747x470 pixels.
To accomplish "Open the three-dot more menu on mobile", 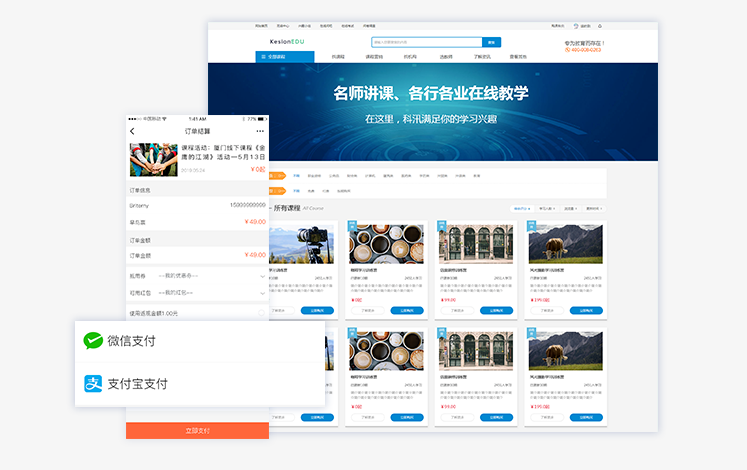I will [x=260, y=131].
